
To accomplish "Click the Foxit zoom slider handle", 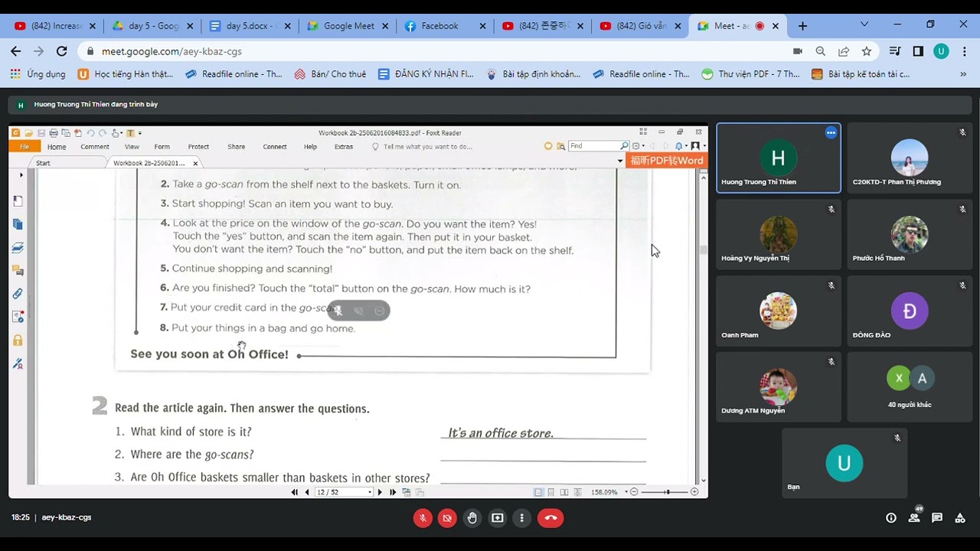I will pyautogui.click(x=667, y=492).
